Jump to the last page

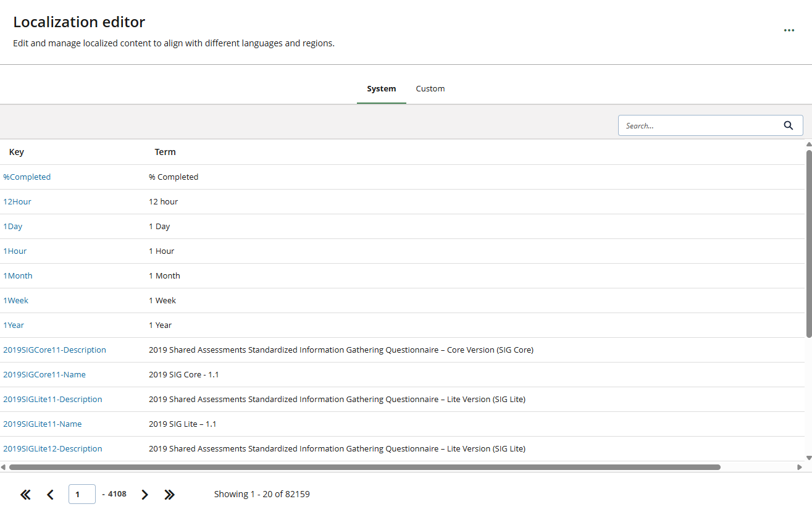(x=169, y=495)
